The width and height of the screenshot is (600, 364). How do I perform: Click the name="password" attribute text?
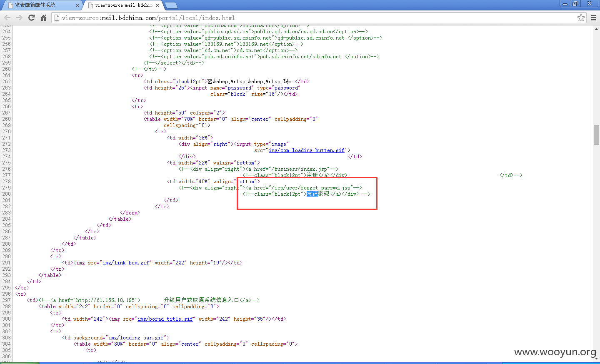(x=232, y=88)
